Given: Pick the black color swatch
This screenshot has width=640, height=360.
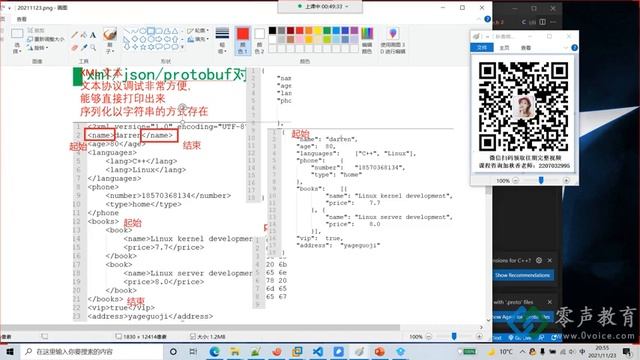Looking at the screenshot, I should click(272, 31).
